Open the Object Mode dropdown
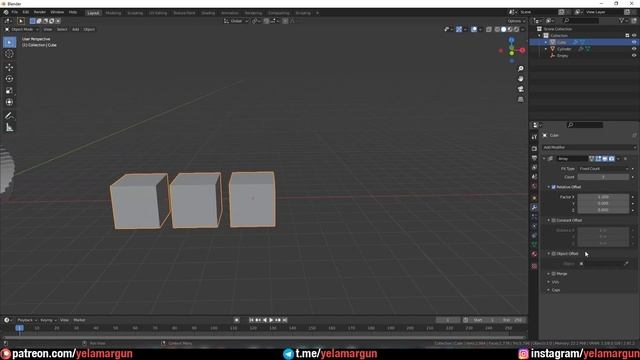This screenshot has height=360, width=640. (x=22, y=29)
